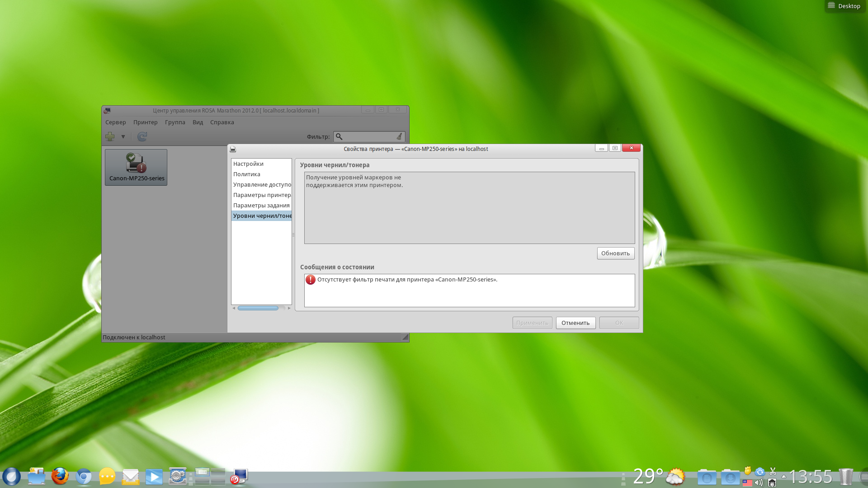The height and width of the screenshot is (488, 868).
Task: Click the sidebar horizontal scrollbar thumb
Action: pos(258,308)
